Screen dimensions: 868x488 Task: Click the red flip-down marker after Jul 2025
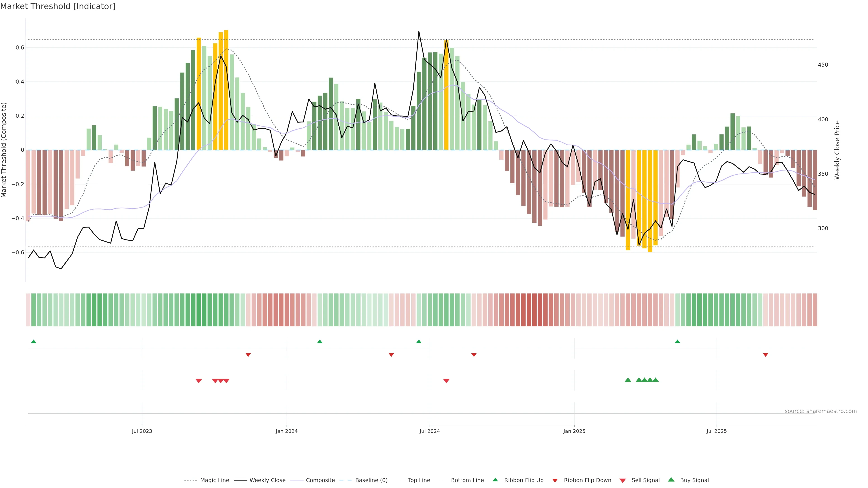click(766, 355)
